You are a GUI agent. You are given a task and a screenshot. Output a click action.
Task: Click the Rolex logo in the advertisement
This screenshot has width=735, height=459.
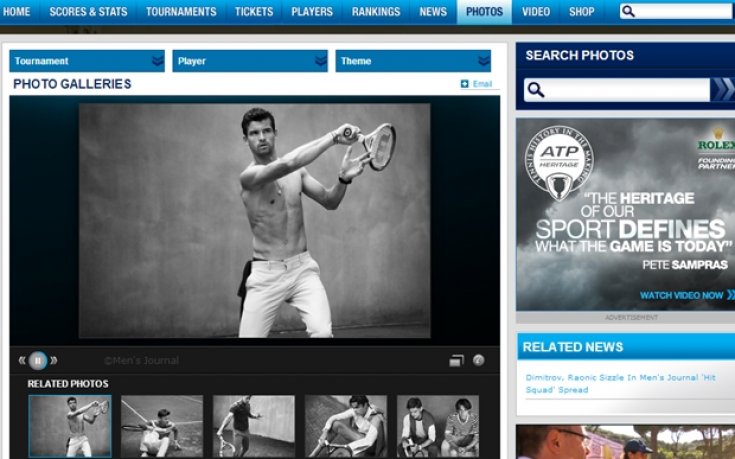pos(716,140)
